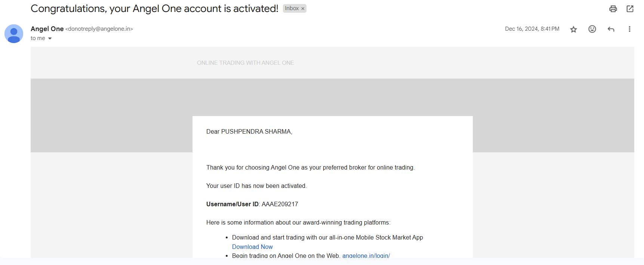The width and height of the screenshot is (644, 265).
Task: Click the Angel One sender name
Action: 47,29
